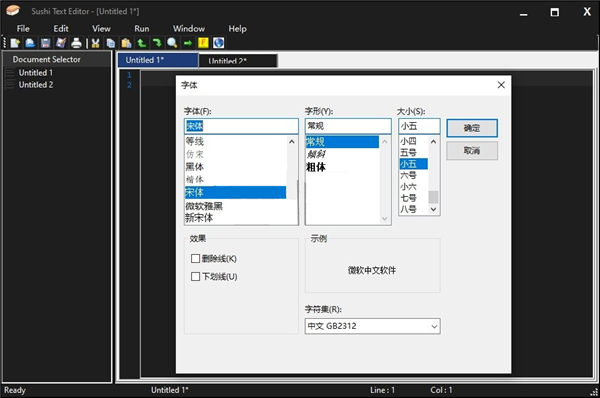The height and width of the screenshot is (398, 600).
Task: Click the Line : 1 status entry
Action: (x=382, y=390)
